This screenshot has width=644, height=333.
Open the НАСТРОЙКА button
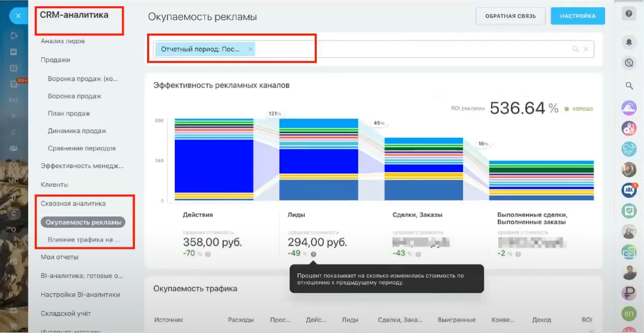point(578,16)
